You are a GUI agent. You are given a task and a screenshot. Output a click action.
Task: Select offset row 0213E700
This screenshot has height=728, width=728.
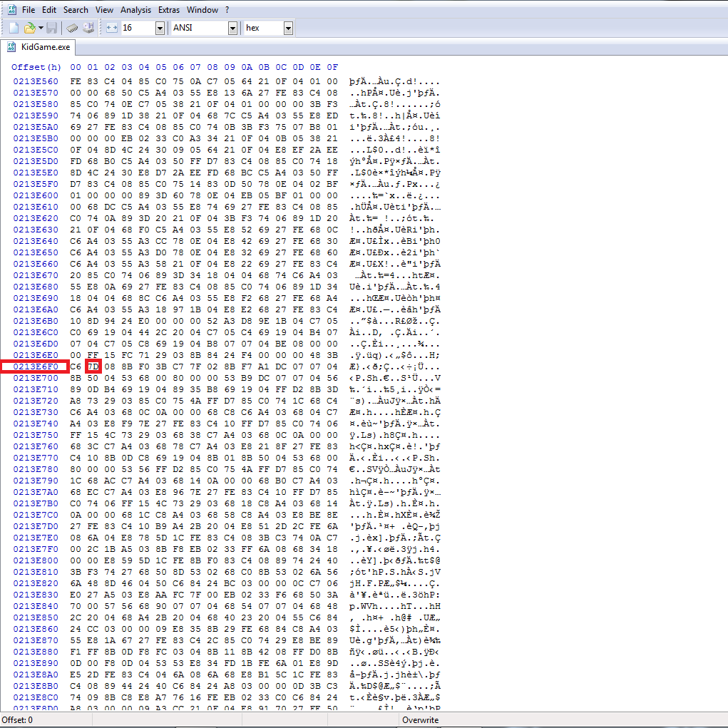click(x=36, y=379)
